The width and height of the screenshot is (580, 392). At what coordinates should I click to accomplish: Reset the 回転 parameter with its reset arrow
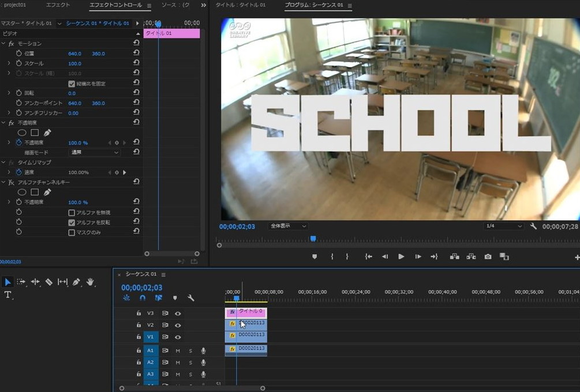(136, 93)
